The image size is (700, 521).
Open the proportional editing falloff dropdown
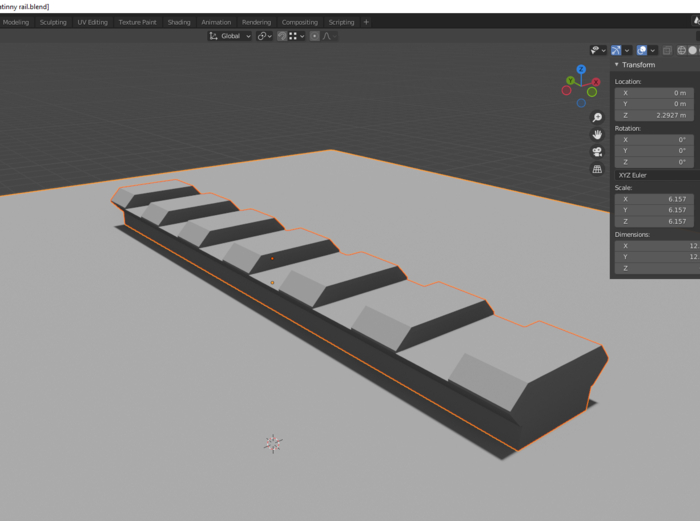click(x=329, y=36)
